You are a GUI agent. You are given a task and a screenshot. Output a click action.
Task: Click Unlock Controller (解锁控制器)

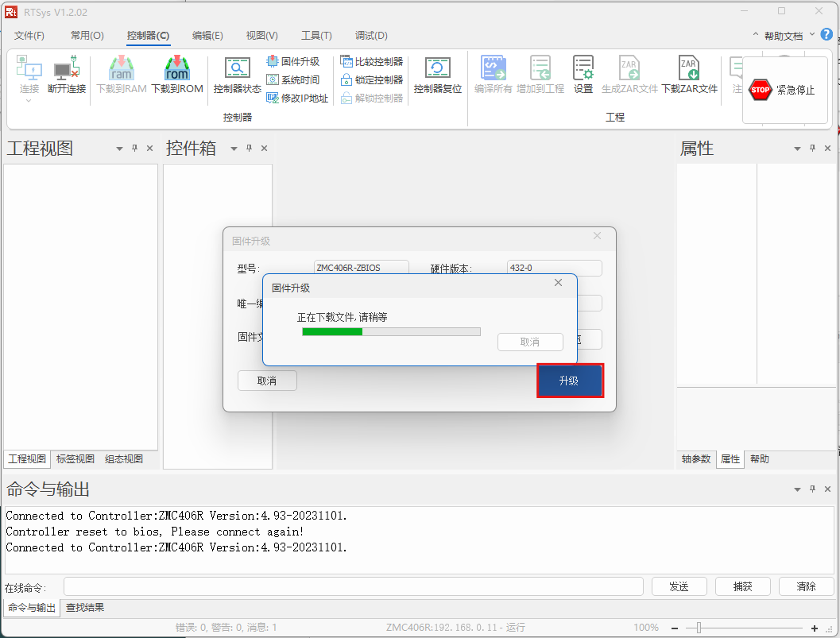point(371,98)
